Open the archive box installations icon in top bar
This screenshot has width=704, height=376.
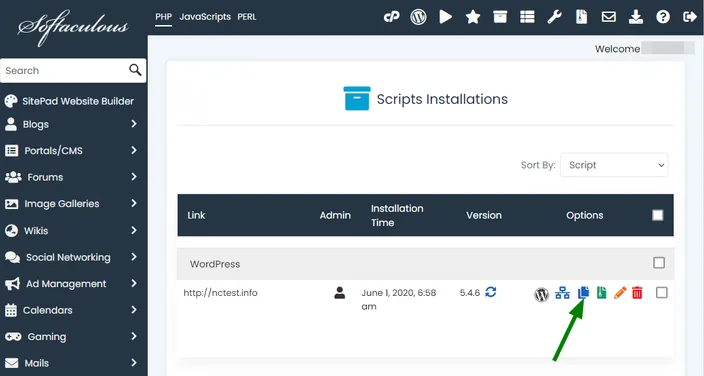click(x=500, y=17)
